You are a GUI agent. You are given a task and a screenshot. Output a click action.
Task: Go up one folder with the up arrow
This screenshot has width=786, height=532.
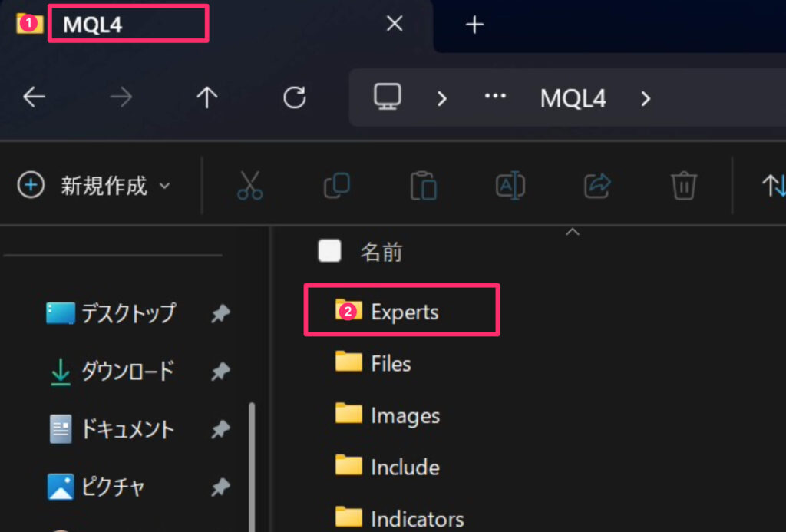coord(206,97)
